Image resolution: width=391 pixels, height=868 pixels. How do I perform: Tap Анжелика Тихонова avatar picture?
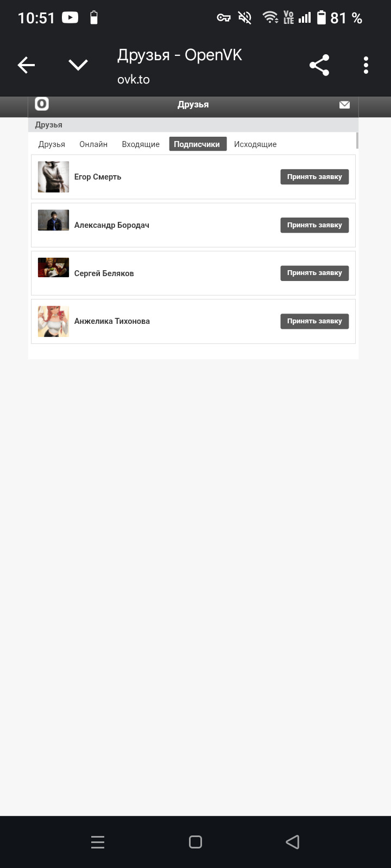tap(53, 321)
